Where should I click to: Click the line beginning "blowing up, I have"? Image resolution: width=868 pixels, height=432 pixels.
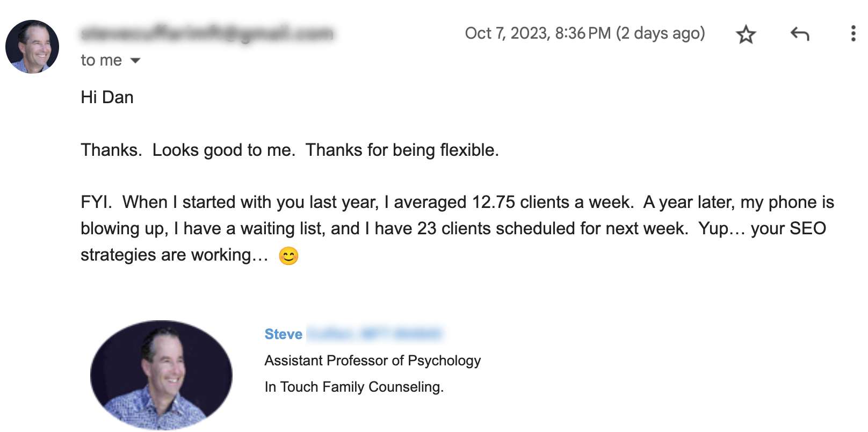click(x=453, y=228)
